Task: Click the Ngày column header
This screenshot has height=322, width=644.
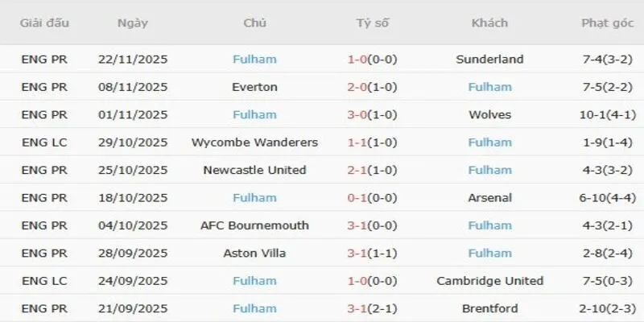Action: click(132, 23)
